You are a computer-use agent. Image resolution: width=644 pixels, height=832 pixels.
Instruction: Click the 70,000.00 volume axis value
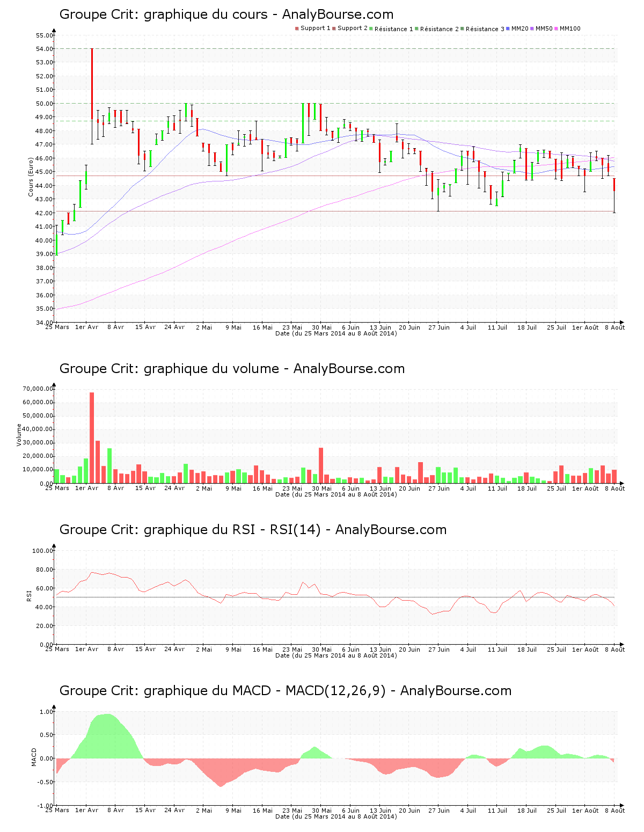tap(38, 389)
